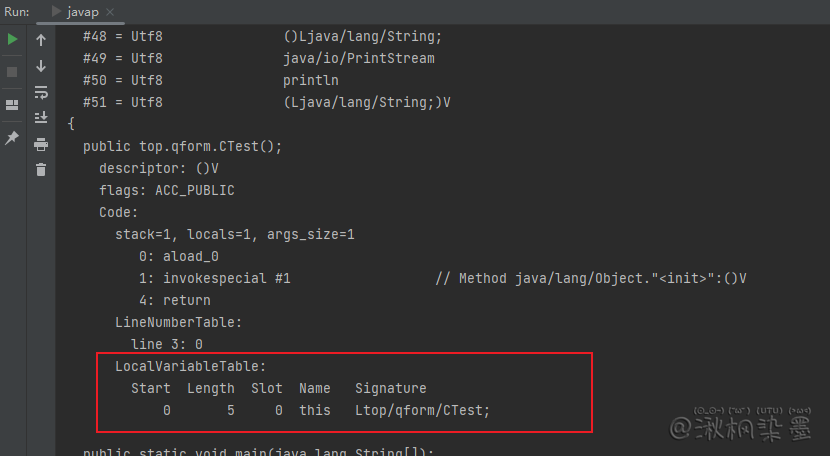
Task: Click the 'public top.qform.CTest();' line
Action: pos(183,146)
